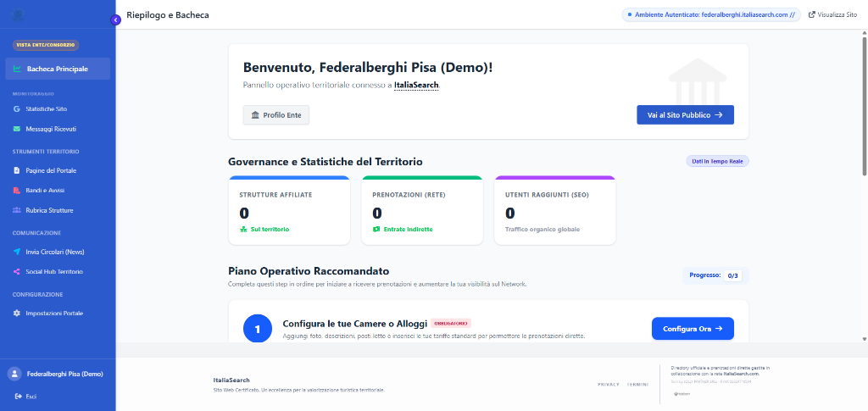The image size is (868, 411).
Task: Click the page vertical scrollbar
Action: [864, 107]
